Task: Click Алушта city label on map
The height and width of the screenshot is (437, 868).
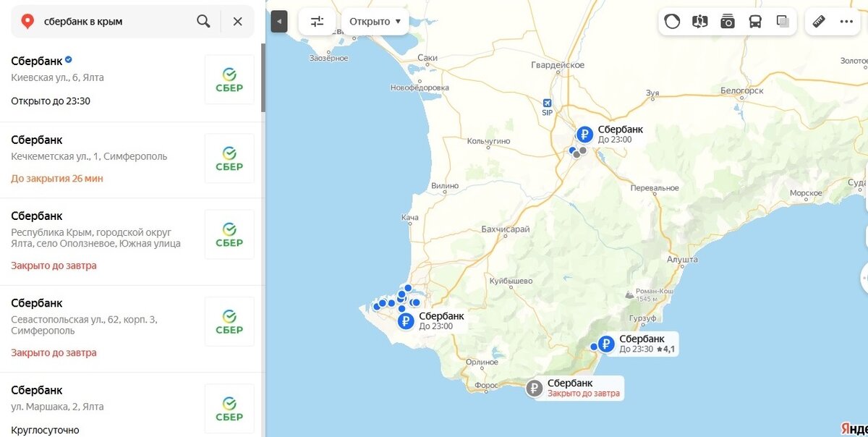Action: [681, 258]
